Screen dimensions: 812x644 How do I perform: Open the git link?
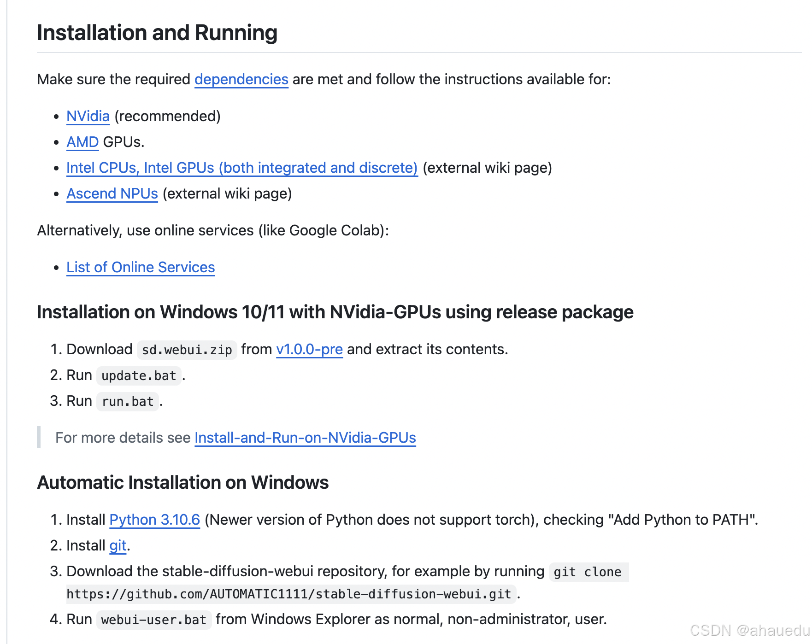[x=118, y=545]
